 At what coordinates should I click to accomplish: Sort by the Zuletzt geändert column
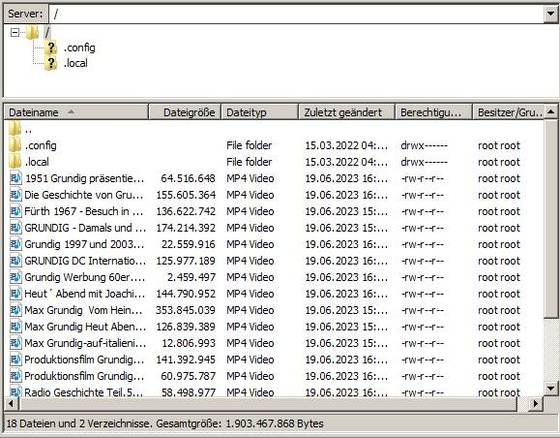click(x=346, y=112)
